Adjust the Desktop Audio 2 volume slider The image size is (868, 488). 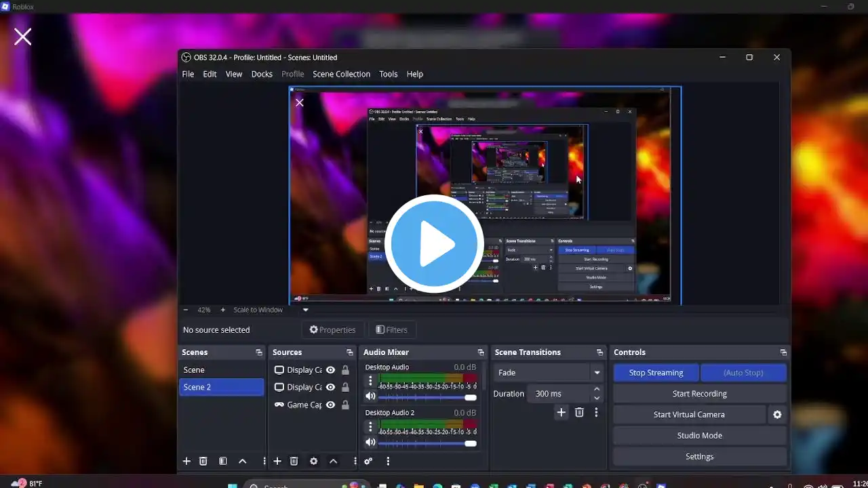pyautogui.click(x=469, y=443)
